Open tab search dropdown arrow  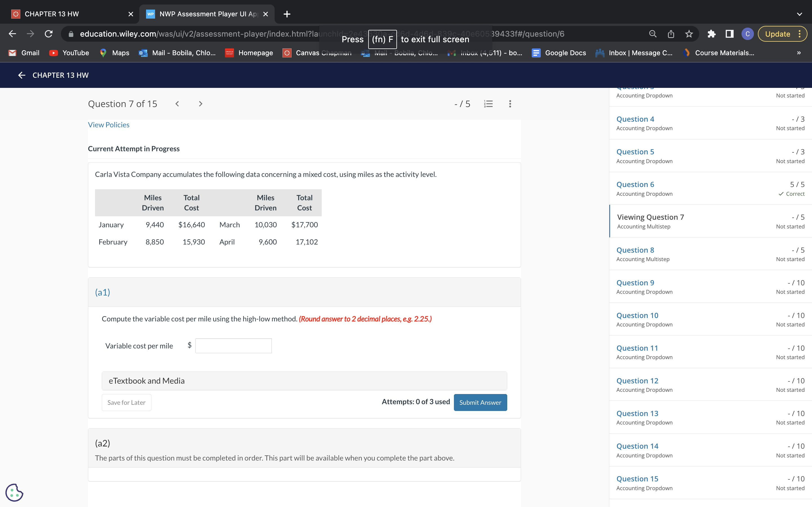799,14
